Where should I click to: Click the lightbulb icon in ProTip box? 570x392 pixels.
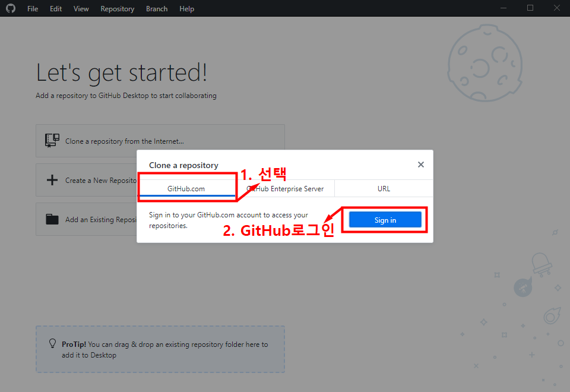(x=52, y=343)
